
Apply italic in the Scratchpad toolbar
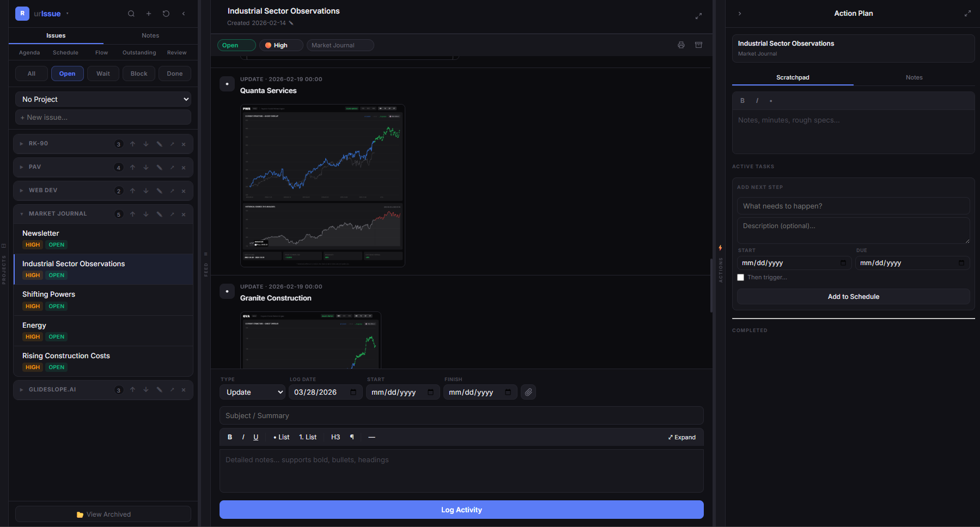coord(757,101)
